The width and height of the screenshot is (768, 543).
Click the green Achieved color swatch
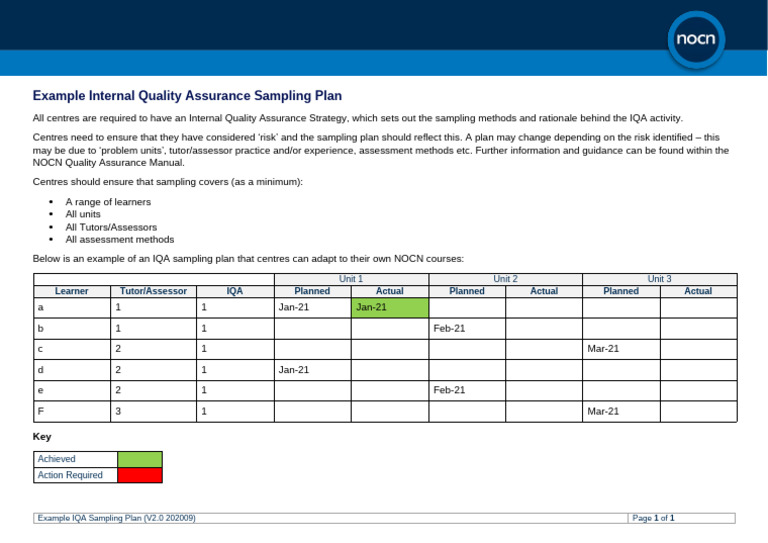pyautogui.click(x=140, y=459)
